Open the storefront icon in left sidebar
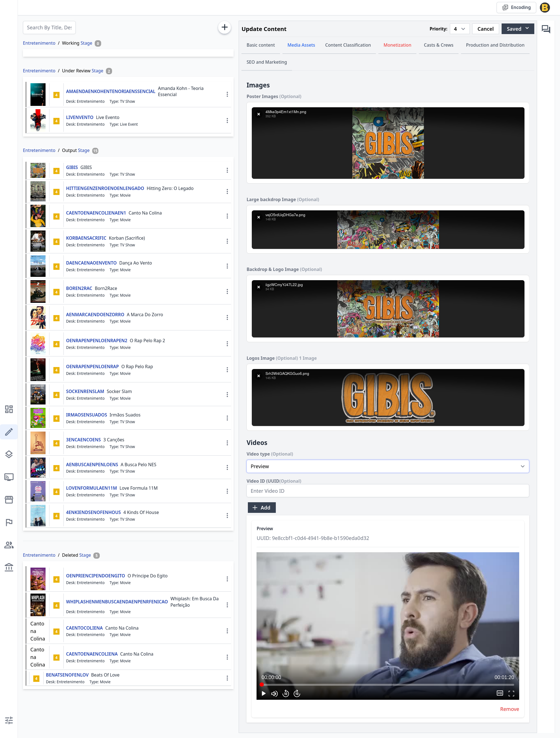 pyautogui.click(x=9, y=499)
